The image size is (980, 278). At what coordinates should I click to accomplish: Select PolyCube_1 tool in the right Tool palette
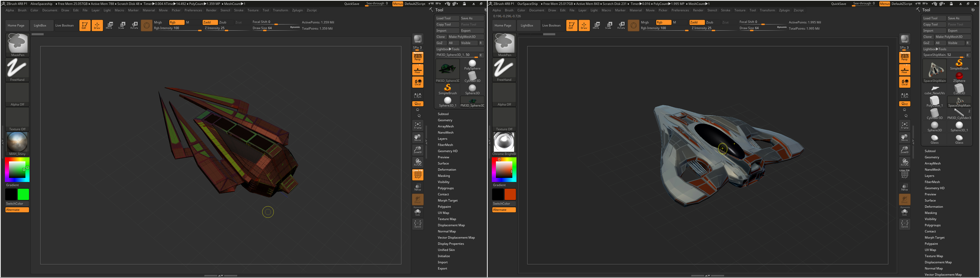pyautogui.click(x=935, y=102)
